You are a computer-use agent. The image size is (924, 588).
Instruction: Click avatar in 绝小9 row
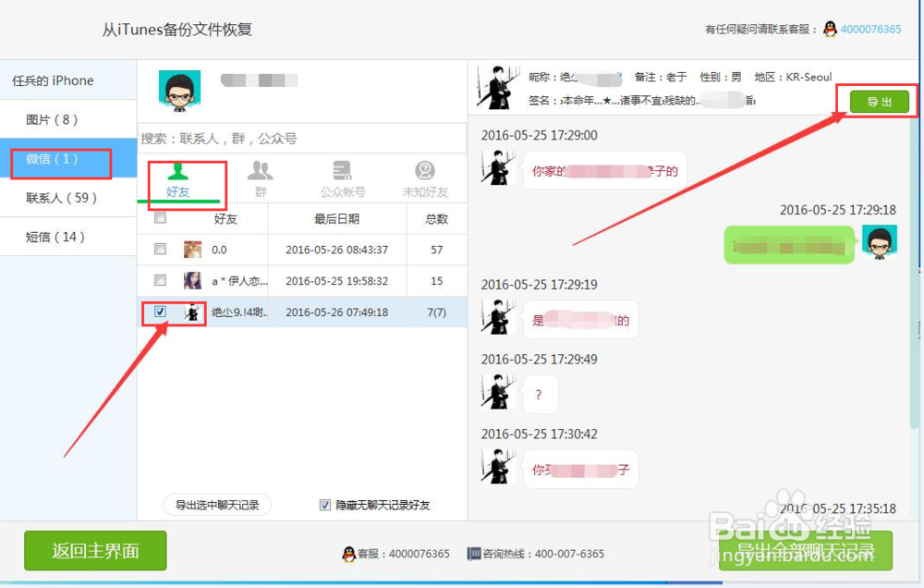coord(192,312)
